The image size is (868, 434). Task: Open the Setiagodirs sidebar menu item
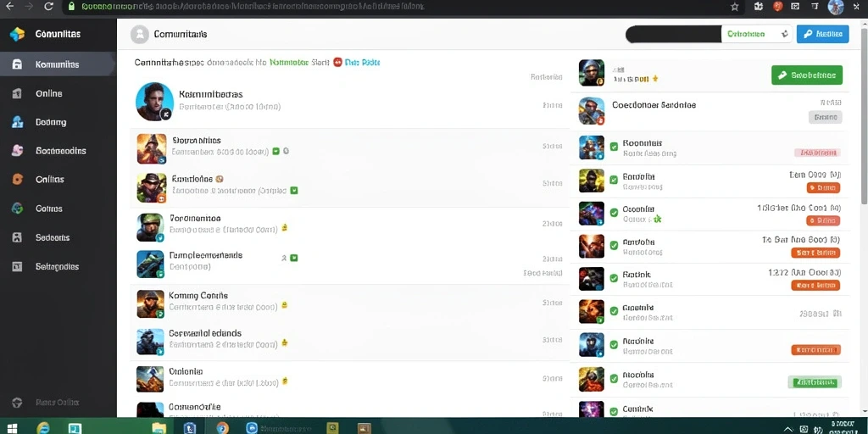(58, 266)
